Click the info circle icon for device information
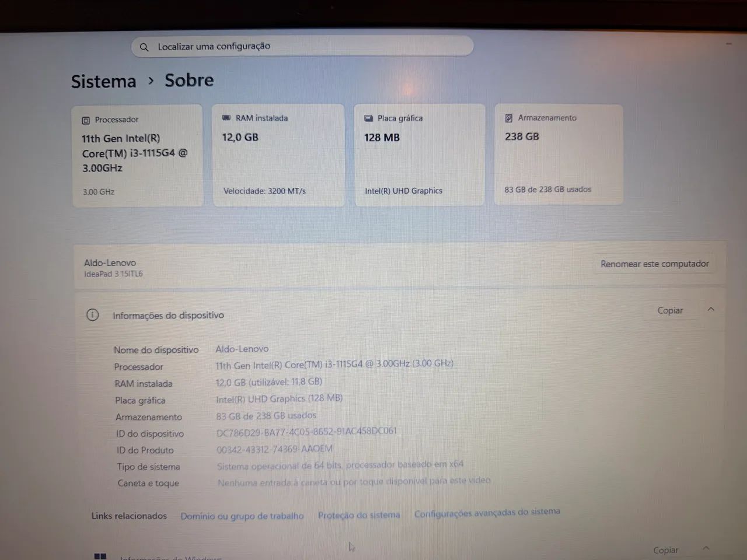The height and width of the screenshot is (560, 747). [92, 315]
